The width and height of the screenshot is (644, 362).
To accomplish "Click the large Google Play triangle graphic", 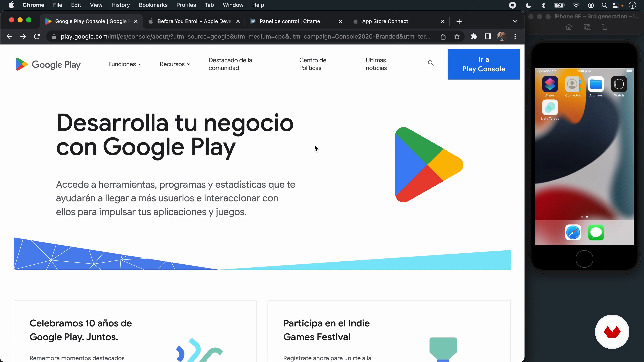I will pyautogui.click(x=429, y=165).
